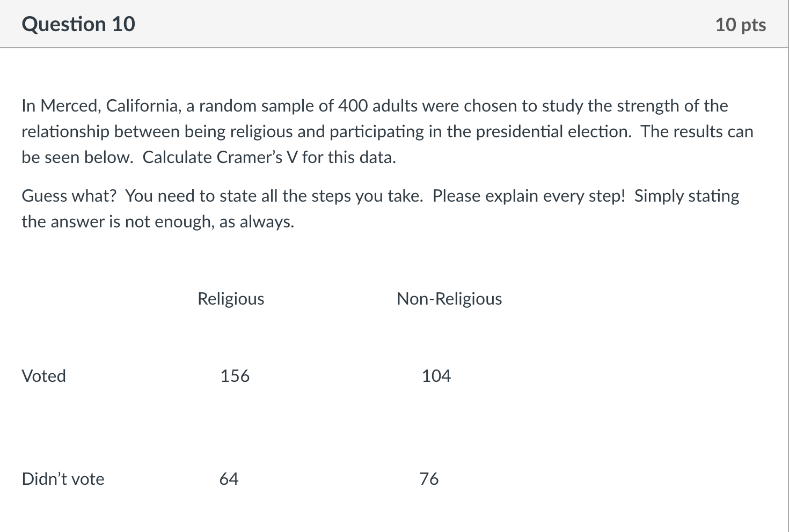Select the Religious column header
This screenshot has width=789, height=532.
pyautogui.click(x=231, y=299)
